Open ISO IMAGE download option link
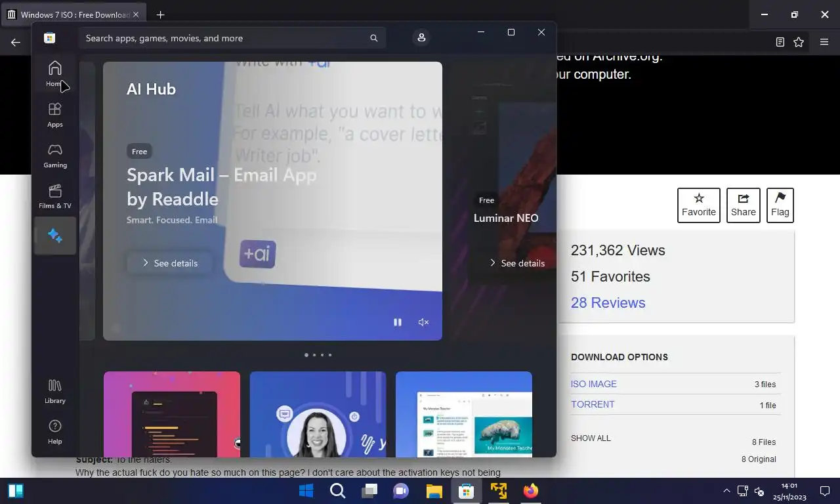 pos(594,384)
